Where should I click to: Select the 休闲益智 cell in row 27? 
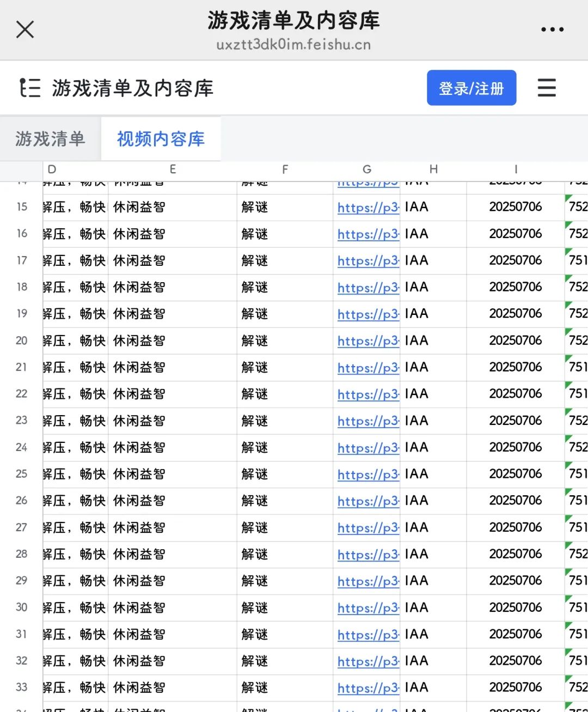coord(173,527)
